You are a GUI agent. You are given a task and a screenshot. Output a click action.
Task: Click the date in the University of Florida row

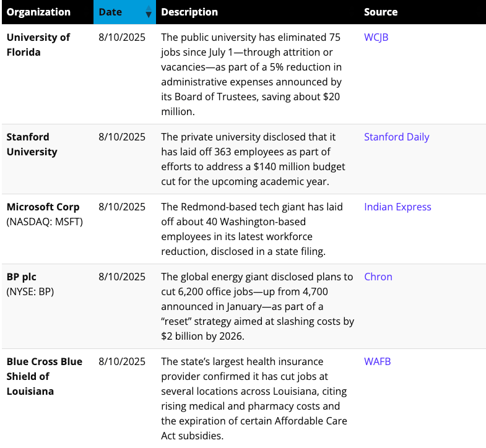pyautogui.click(x=122, y=37)
